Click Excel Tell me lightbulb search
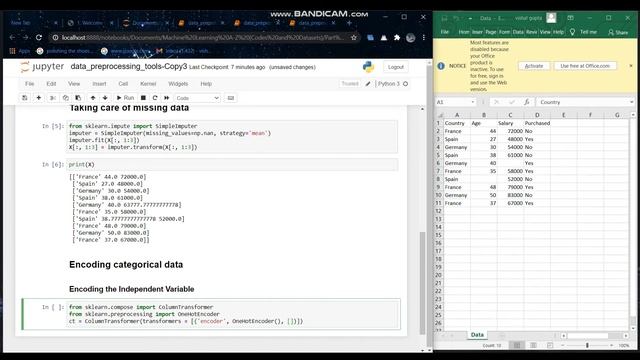640x360 pixels. (584, 32)
